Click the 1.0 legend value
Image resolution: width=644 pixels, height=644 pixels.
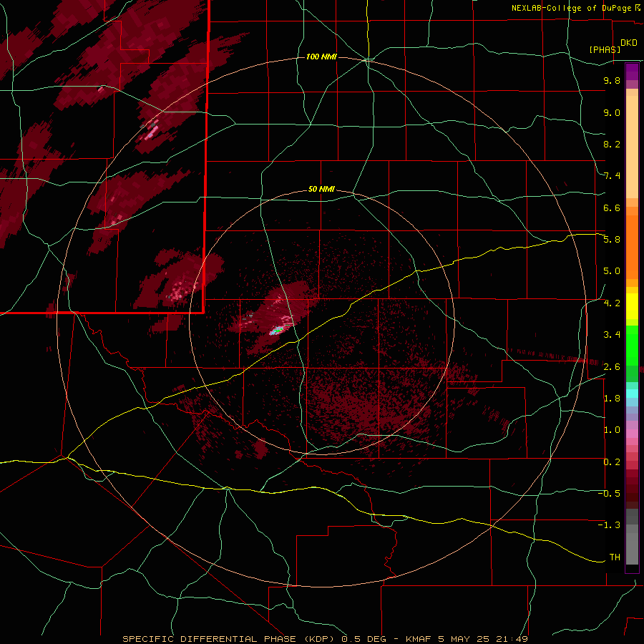click(x=612, y=430)
